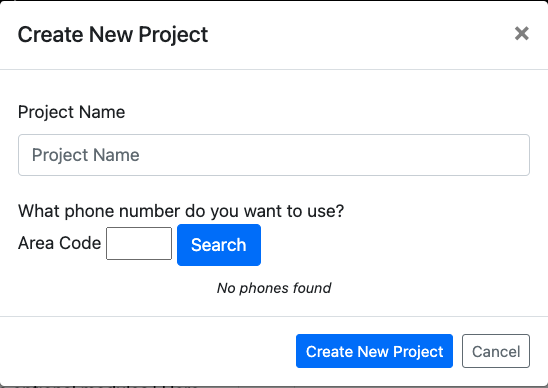Focus the Area Code input box

click(x=139, y=243)
